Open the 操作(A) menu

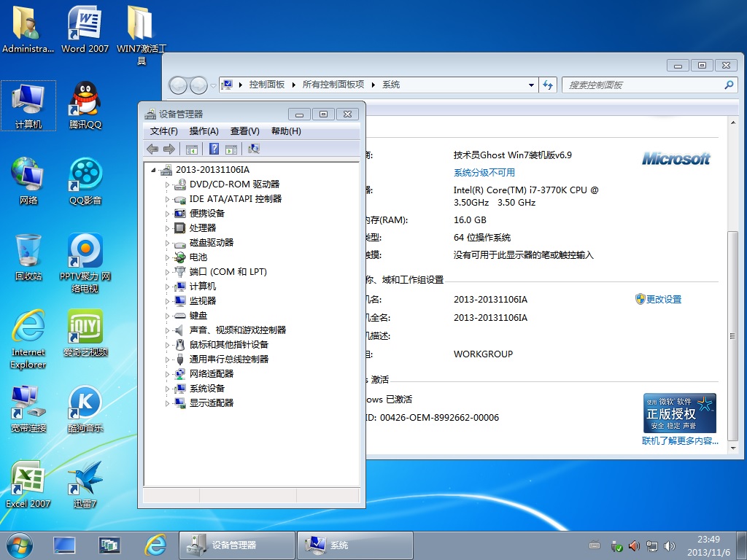click(x=204, y=131)
